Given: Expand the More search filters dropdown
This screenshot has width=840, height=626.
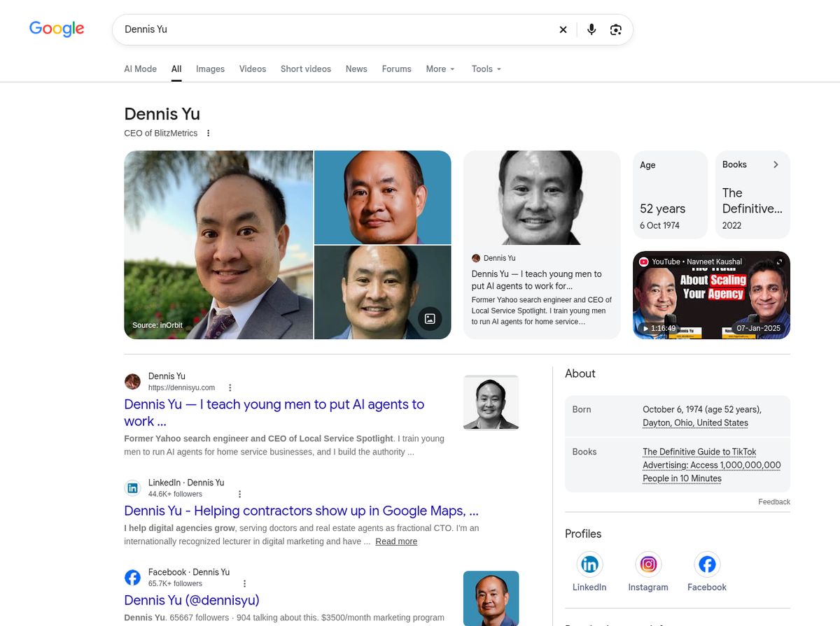Looking at the screenshot, I should click(440, 69).
